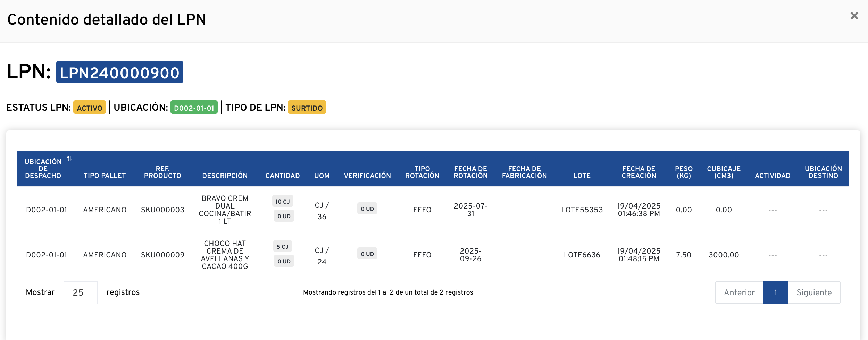The image size is (868, 340).
Task: Click the Cantidad column header
Action: point(282,176)
